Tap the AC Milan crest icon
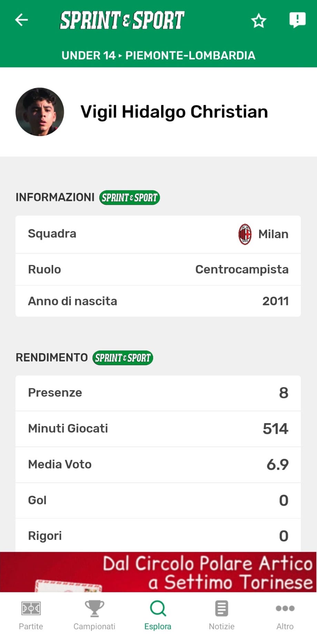 tap(245, 234)
